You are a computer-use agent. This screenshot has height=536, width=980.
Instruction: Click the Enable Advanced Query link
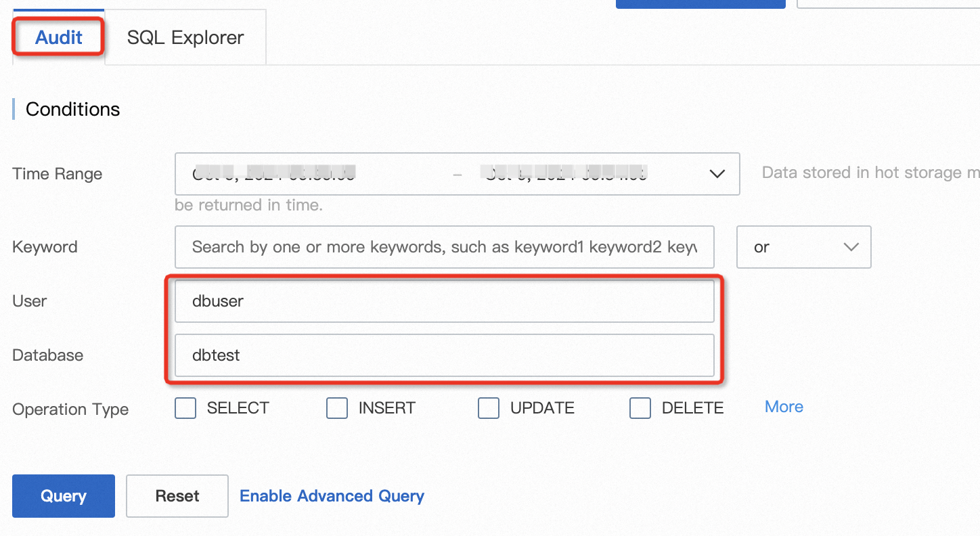click(332, 496)
